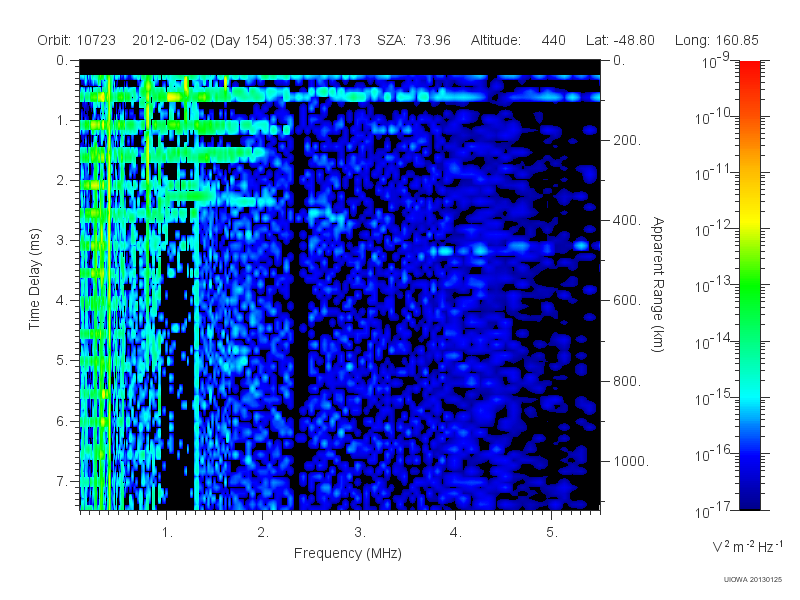800x600 pixels.
Task: Click the timestamp '05:38:37.173'
Action: pyautogui.click(x=319, y=40)
